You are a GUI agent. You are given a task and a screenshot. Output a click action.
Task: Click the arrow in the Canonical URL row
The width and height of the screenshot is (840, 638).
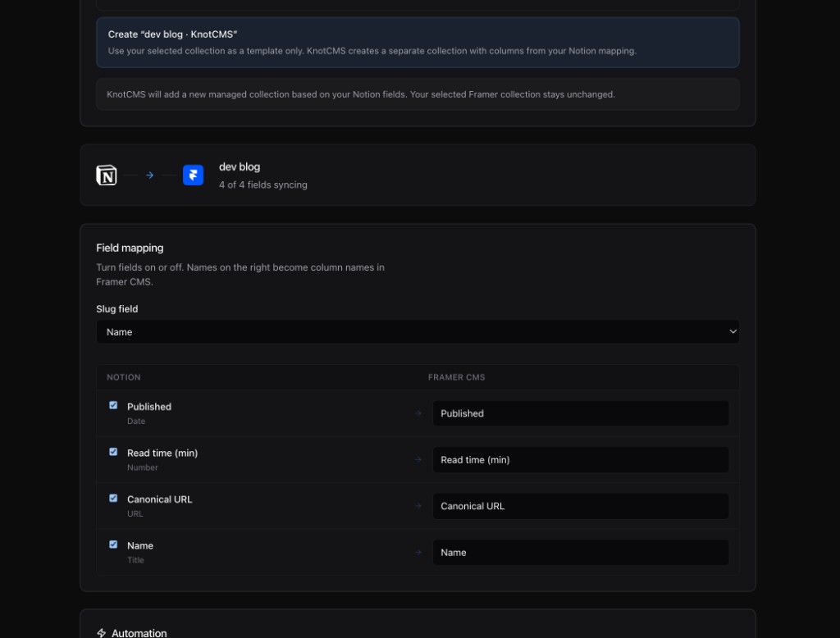[x=418, y=506]
